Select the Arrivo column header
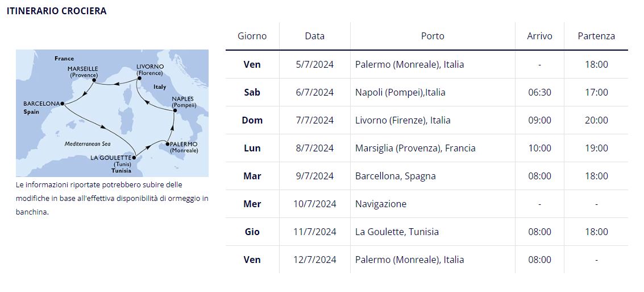The width and height of the screenshot is (644, 292). coord(539,36)
